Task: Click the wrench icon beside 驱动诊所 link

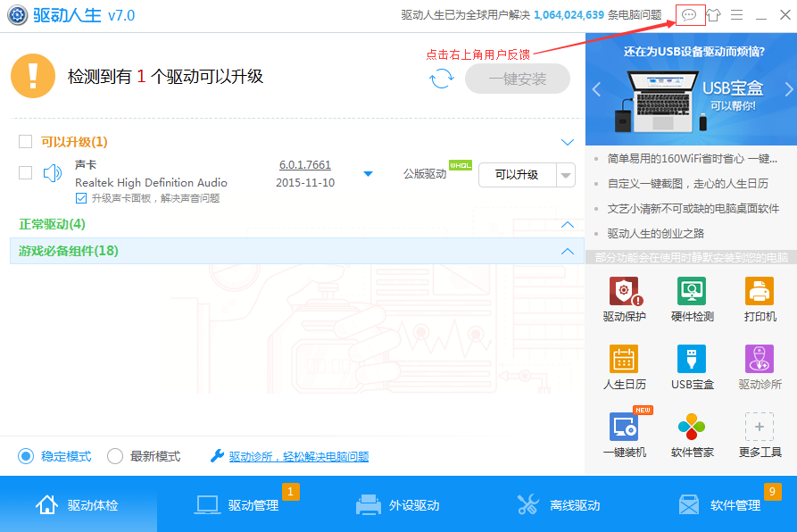Action: (217, 456)
